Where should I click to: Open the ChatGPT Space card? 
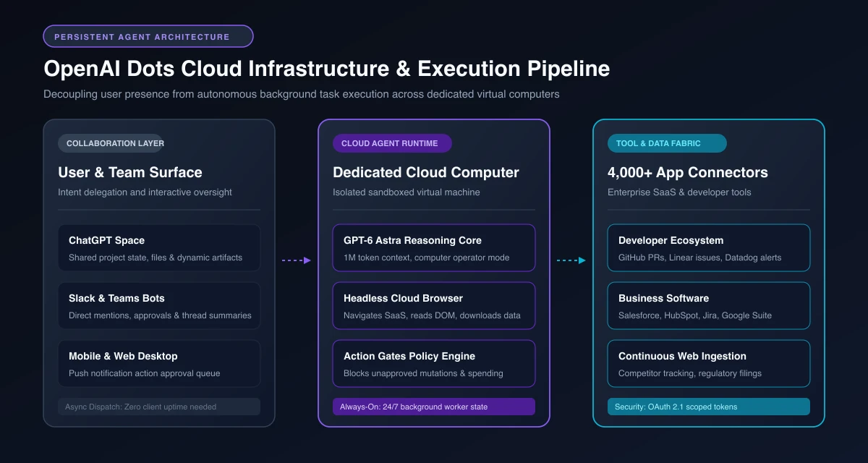coord(159,247)
